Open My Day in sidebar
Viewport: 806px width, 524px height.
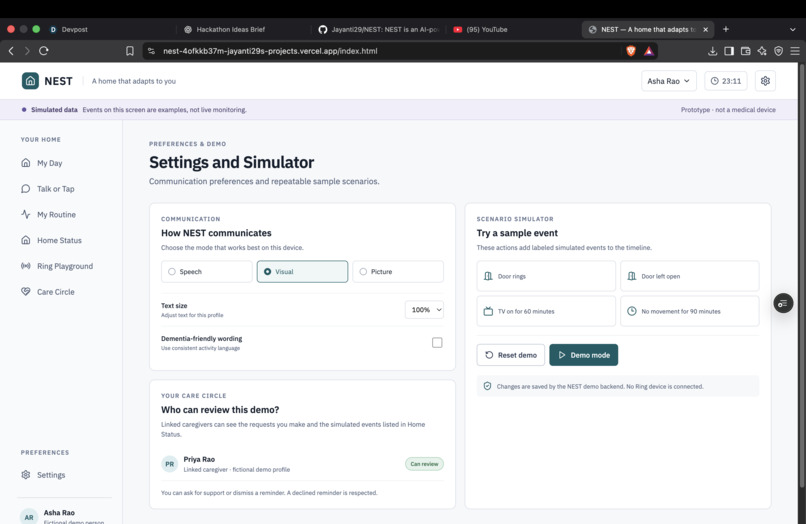[49, 163]
